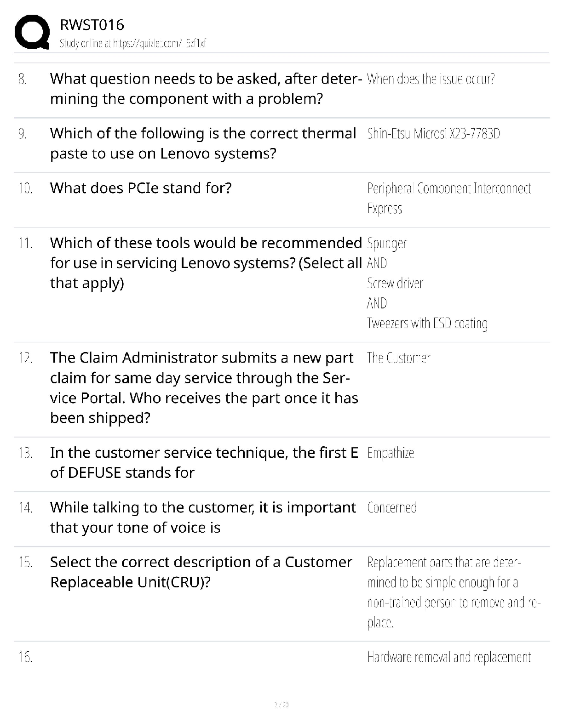Click 'Tweezers with ESD coating' answer line
The image size is (563, 728).
[427, 324]
